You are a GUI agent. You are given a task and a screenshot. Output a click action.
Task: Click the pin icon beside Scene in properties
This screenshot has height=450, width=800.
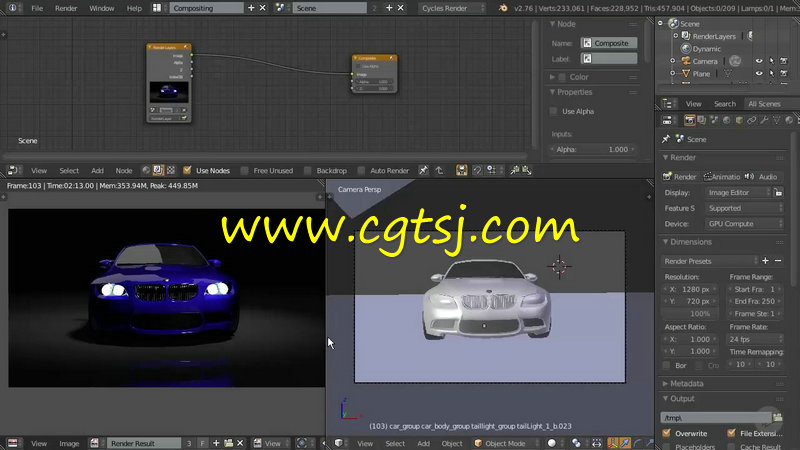click(666, 139)
